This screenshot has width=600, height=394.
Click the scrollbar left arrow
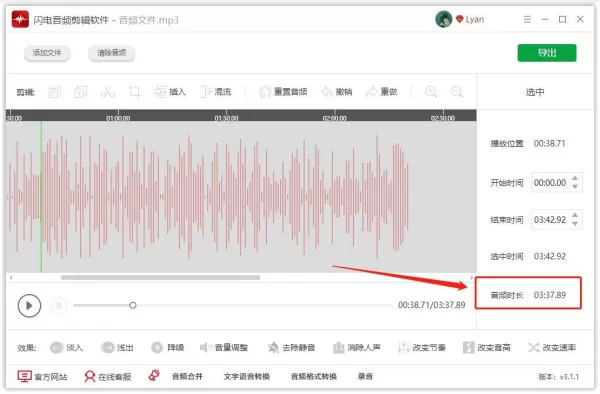click(x=11, y=277)
